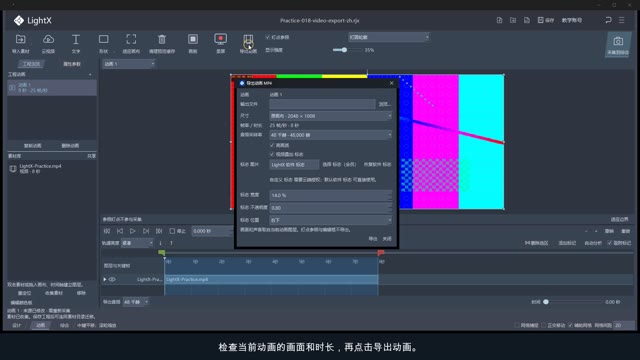Switch to the third tab in the bottom-left tab strip
640x360 pixels.
point(64,325)
